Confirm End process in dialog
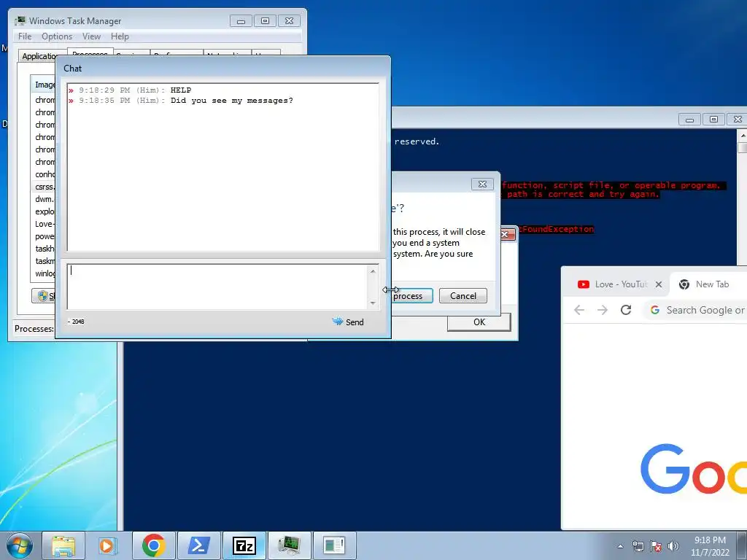The height and width of the screenshot is (560, 747). point(411,296)
